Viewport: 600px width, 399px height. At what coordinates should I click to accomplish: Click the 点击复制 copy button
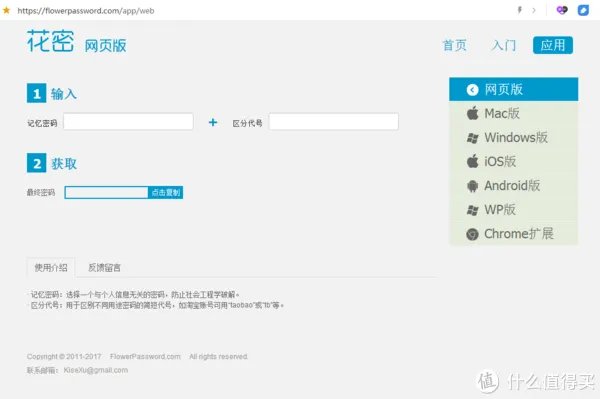click(x=165, y=192)
